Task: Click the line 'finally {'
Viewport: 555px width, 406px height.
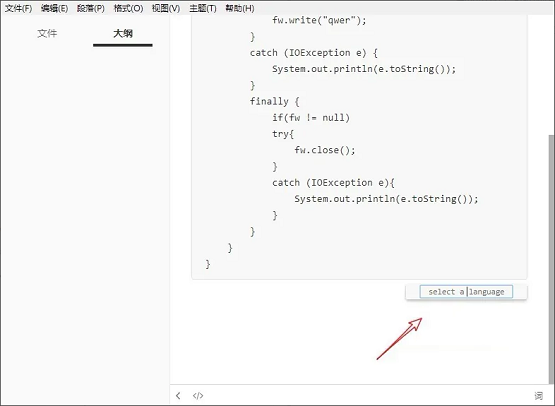Action: (275, 102)
